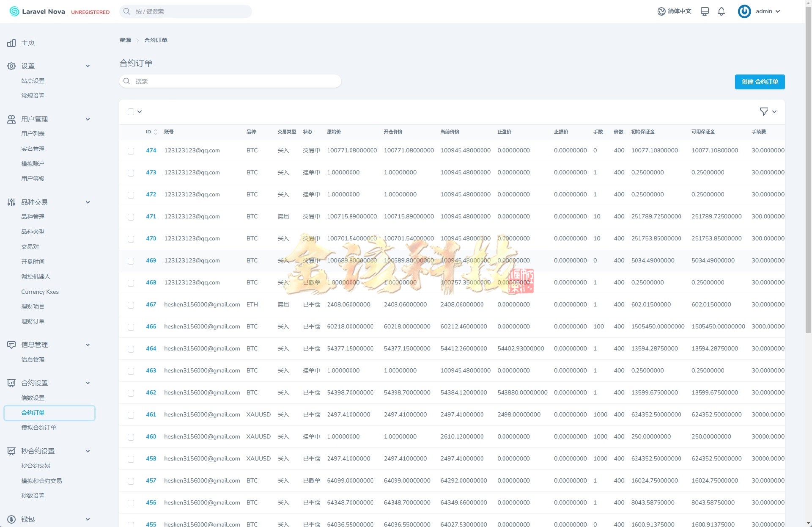Image resolution: width=812 pixels, height=527 pixels.
Task: Click the 搜索 orders search field
Action: point(230,81)
